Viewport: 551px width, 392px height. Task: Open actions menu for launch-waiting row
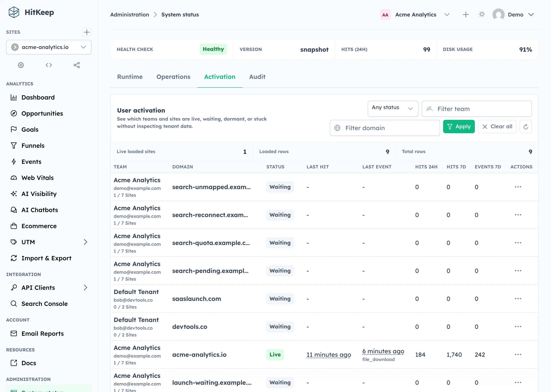coord(518,383)
